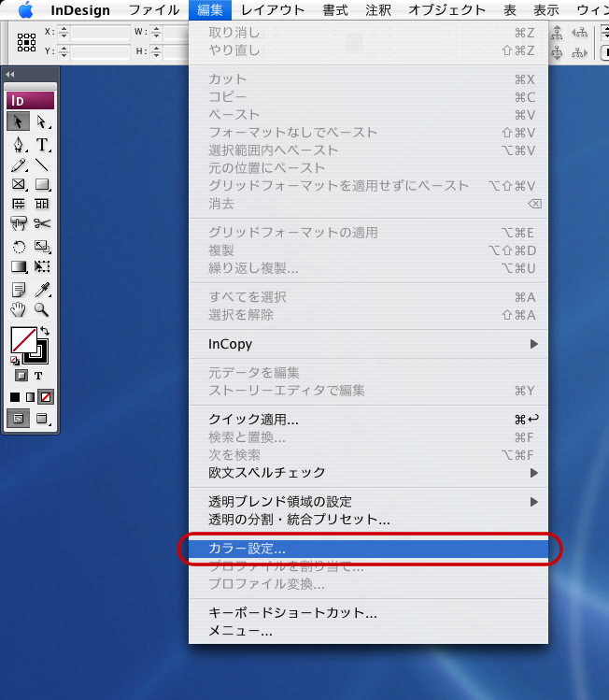609x700 pixels.
Task: Pick the Scissors tool
Action: click(x=42, y=222)
